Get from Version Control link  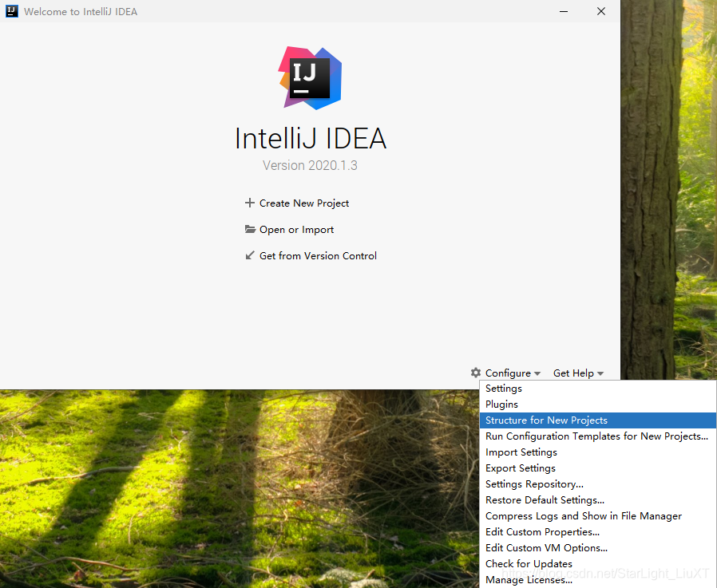[318, 255]
